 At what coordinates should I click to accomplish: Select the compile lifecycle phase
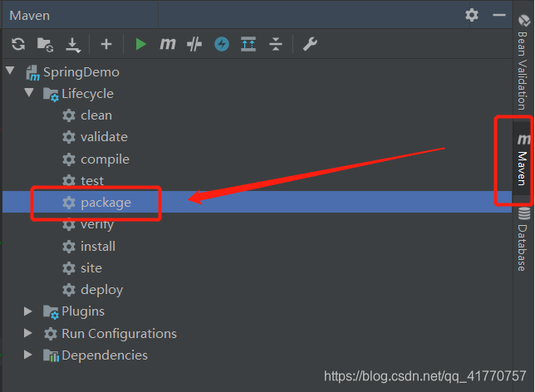tap(105, 159)
